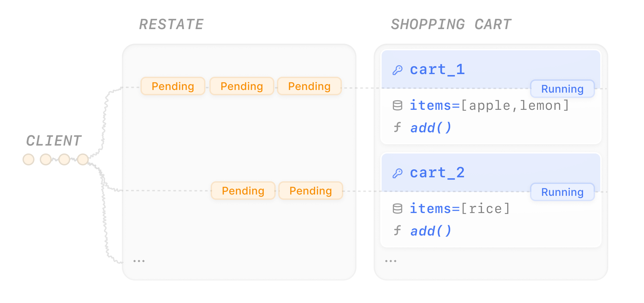Click the function icon beside cart_2 add()
This screenshot has width=644, height=303.
click(x=397, y=231)
